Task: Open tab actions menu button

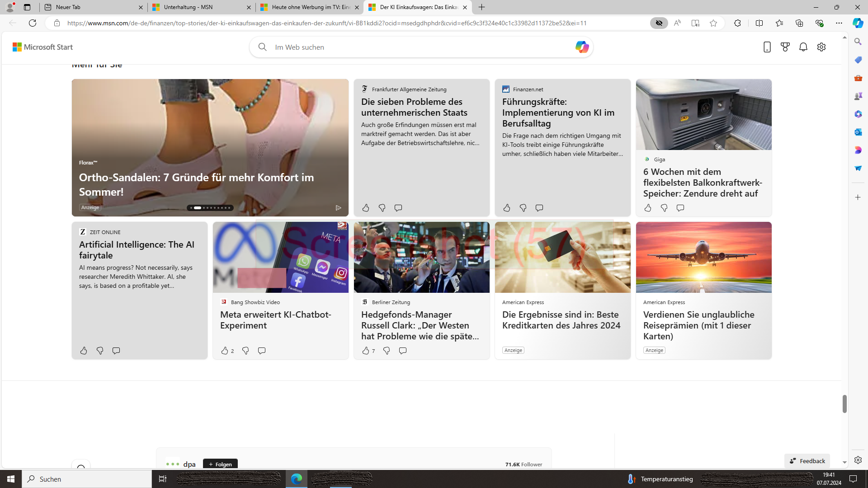Action: click(27, 7)
